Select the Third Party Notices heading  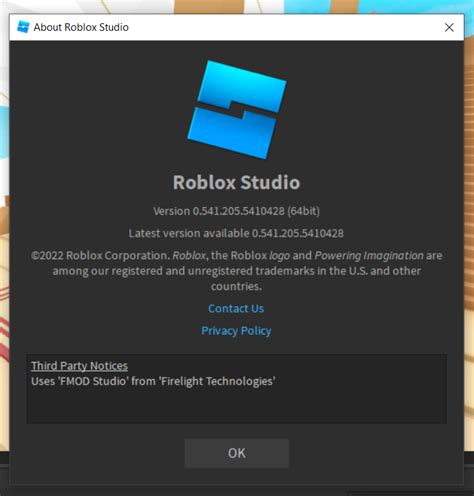[79, 366]
